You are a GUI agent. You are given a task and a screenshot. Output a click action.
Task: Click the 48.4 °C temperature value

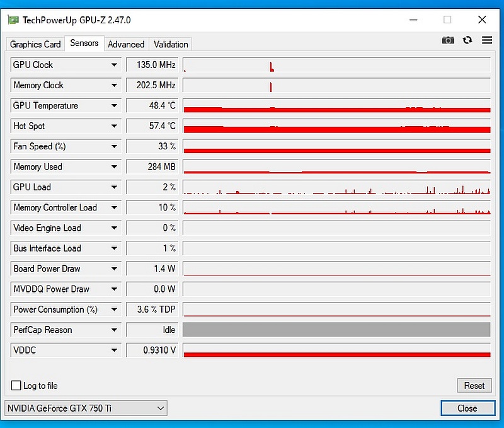pyautogui.click(x=152, y=105)
